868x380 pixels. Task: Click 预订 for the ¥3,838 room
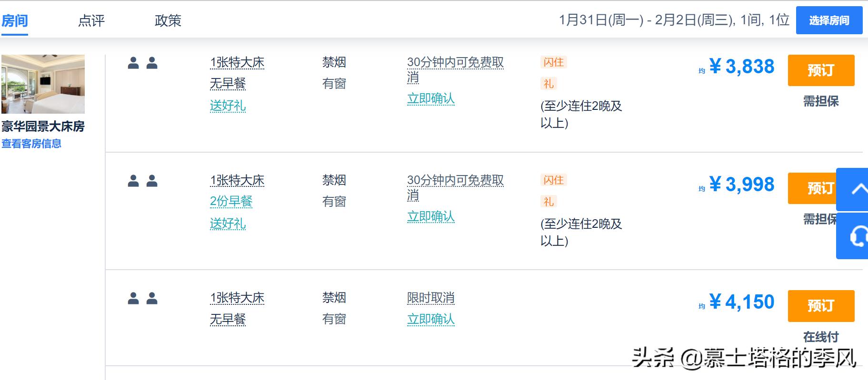820,70
